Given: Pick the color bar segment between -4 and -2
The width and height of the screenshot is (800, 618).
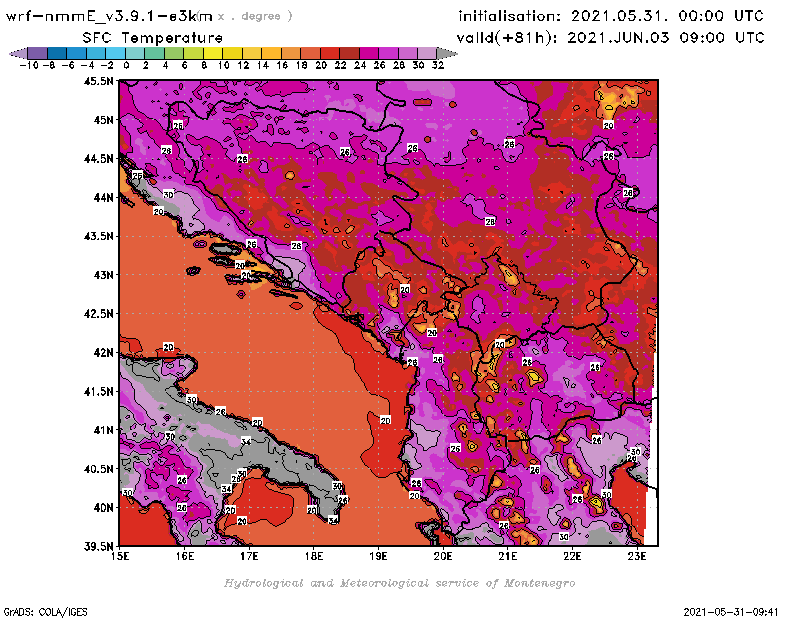Looking at the screenshot, I should click(x=96, y=53).
